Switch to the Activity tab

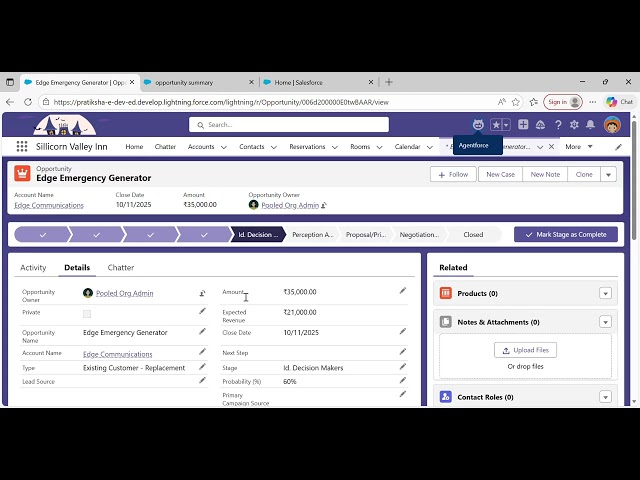33,268
